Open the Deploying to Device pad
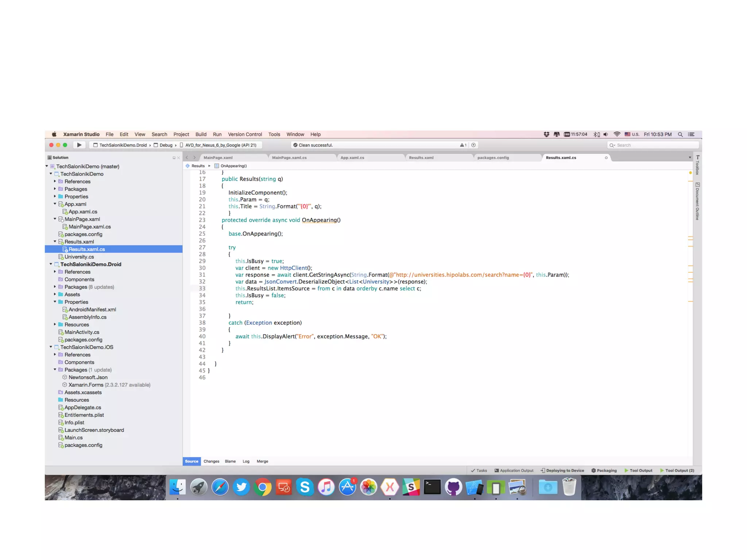Image resolution: width=747 pixels, height=560 pixels. click(x=562, y=470)
